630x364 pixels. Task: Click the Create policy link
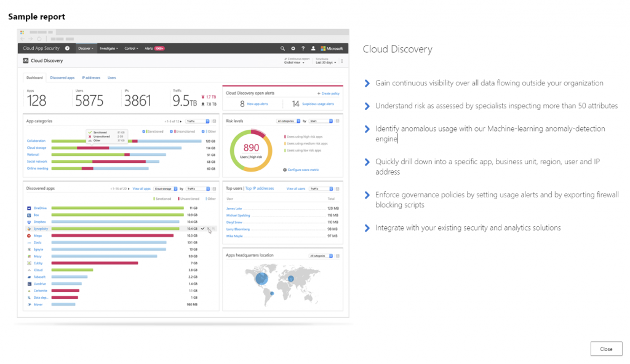click(x=330, y=93)
